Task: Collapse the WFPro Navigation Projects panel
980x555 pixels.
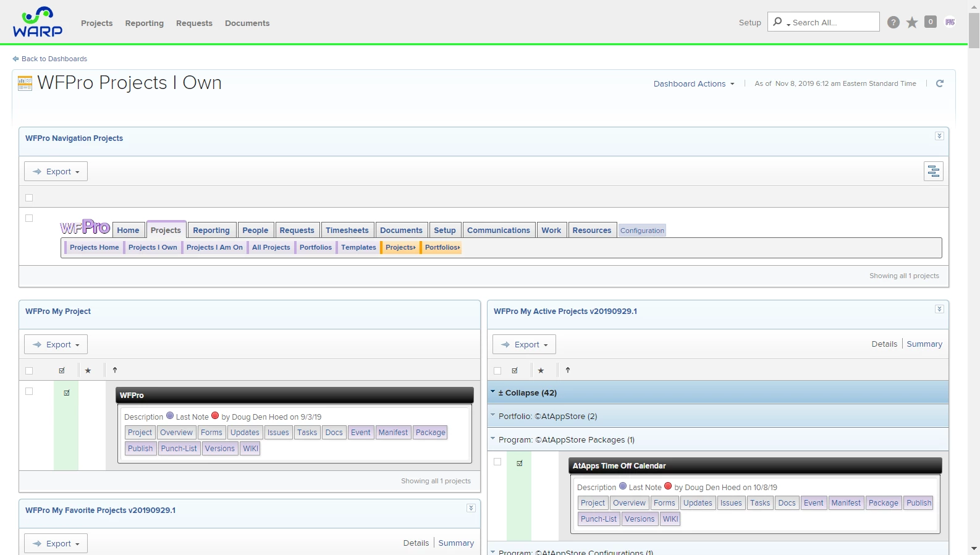Action: pos(939,136)
